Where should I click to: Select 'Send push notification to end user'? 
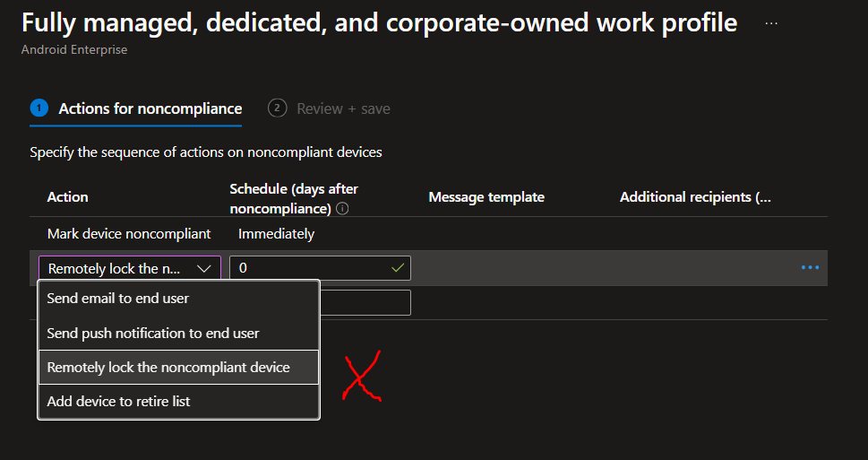click(x=153, y=333)
